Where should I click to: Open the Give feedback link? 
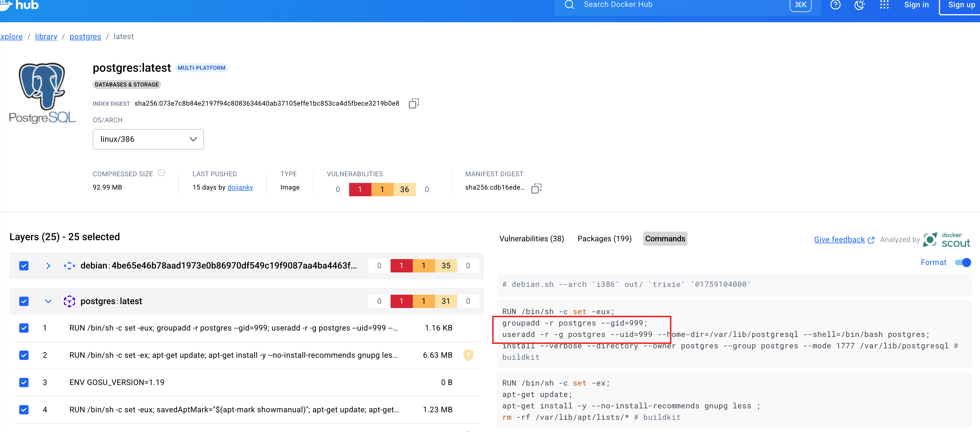pyautogui.click(x=844, y=240)
